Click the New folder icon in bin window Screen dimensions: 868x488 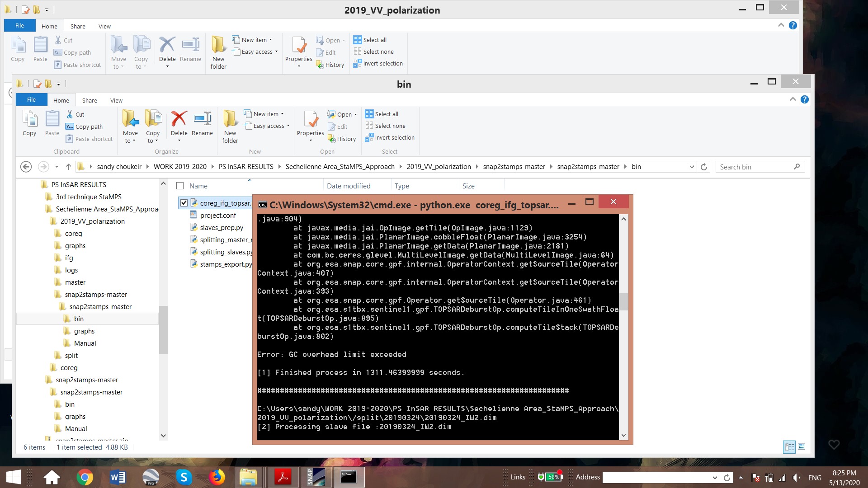point(230,119)
